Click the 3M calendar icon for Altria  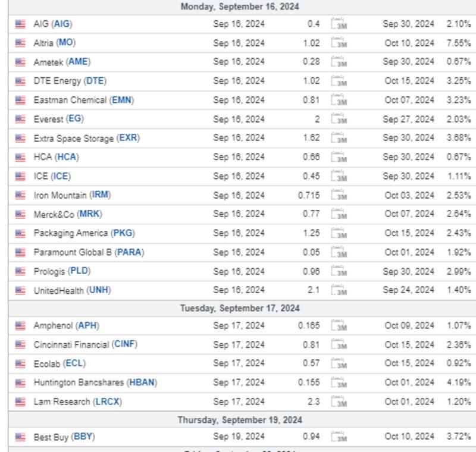[x=339, y=43]
